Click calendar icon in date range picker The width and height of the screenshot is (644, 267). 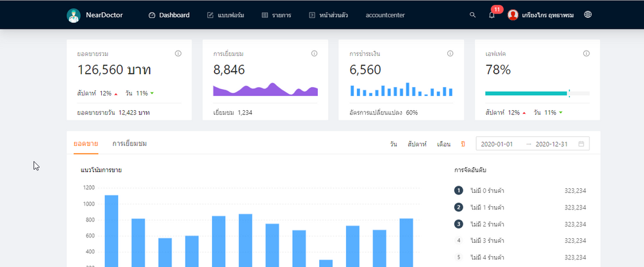(581, 144)
